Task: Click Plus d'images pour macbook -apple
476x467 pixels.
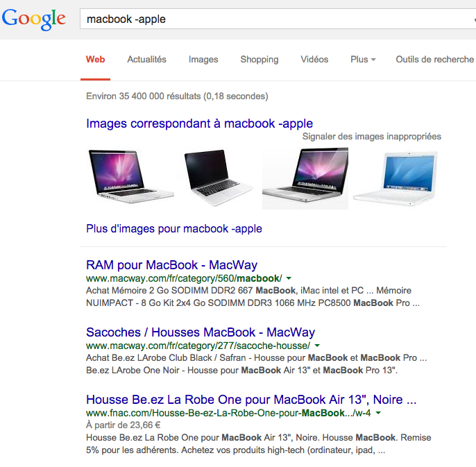Action: tap(174, 228)
